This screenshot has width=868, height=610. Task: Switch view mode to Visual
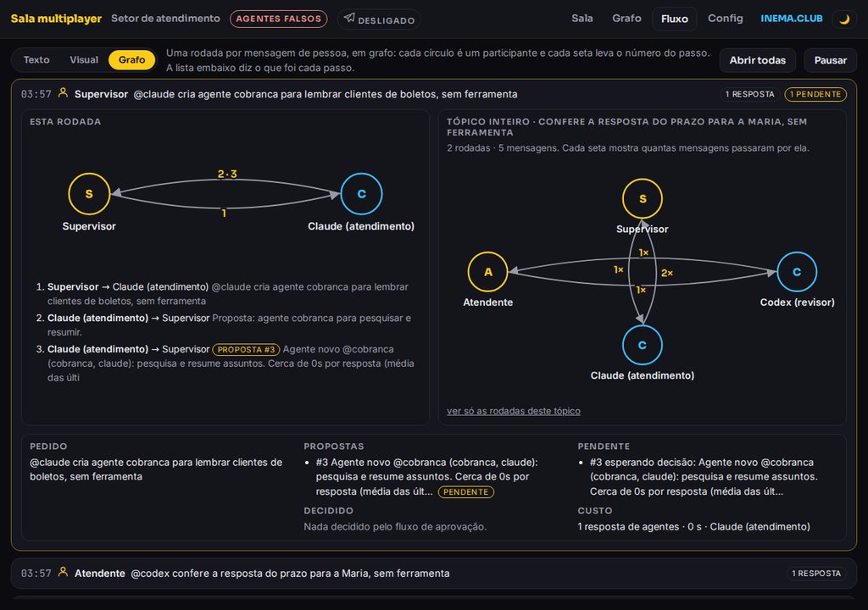pos(84,60)
